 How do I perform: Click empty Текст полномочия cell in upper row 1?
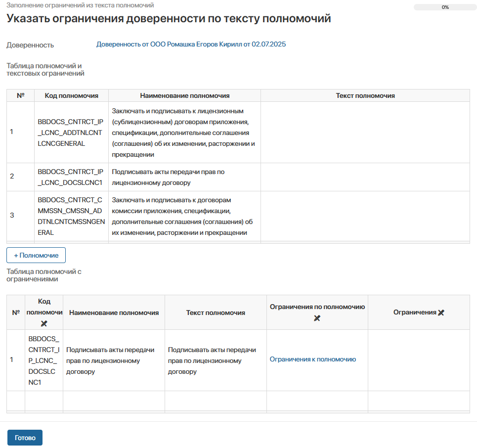point(365,133)
